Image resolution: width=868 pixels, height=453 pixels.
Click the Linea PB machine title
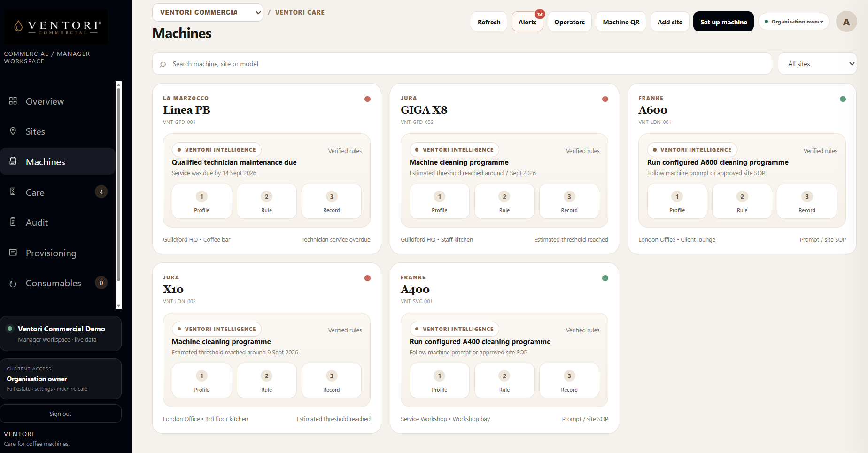click(x=186, y=110)
